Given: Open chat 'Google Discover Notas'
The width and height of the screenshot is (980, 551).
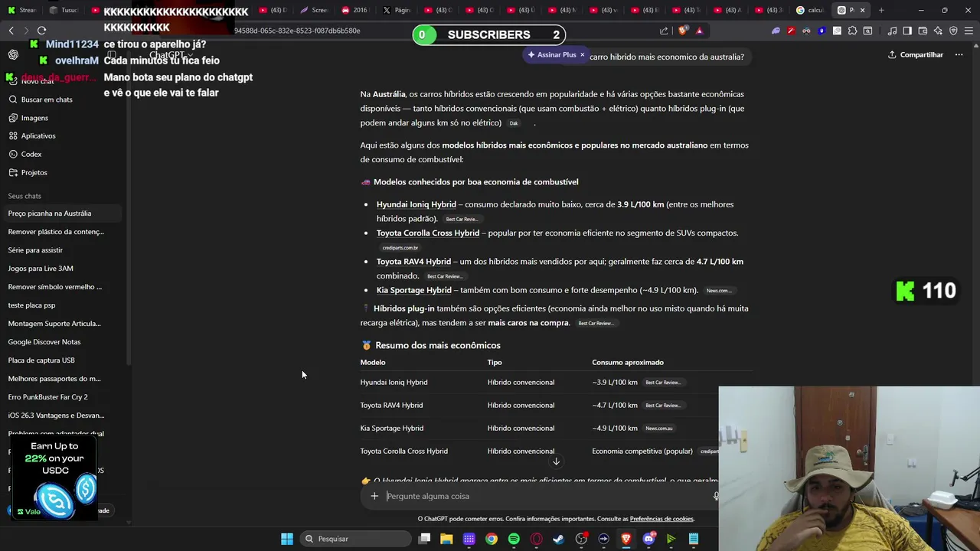Looking at the screenshot, I should pos(61,342).
